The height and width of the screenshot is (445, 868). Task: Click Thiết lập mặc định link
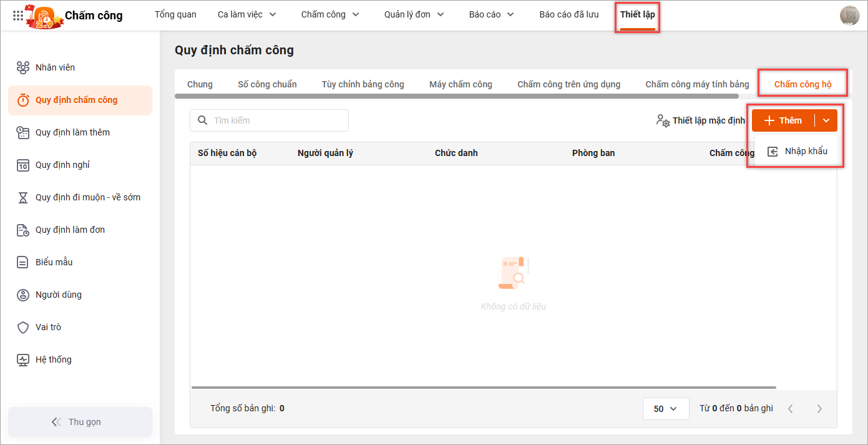[700, 120]
